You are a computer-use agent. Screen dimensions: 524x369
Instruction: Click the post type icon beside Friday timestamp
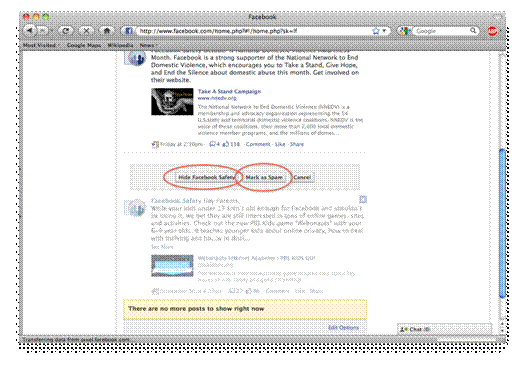[155, 144]
